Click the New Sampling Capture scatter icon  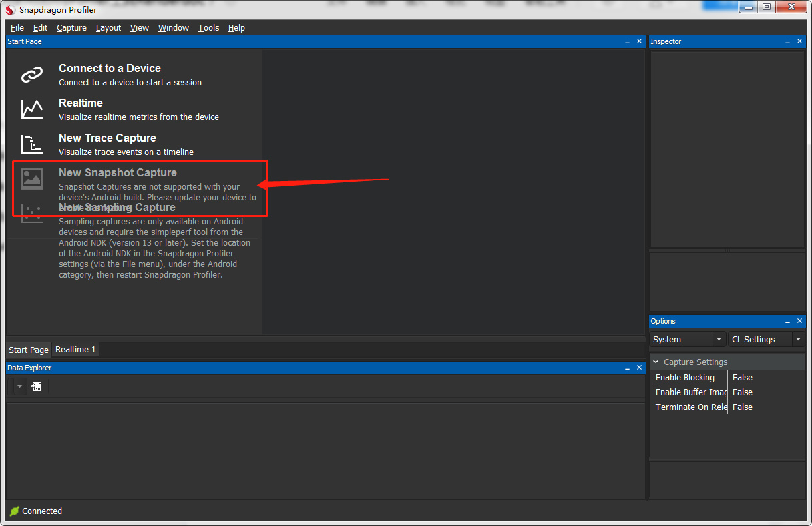(31, 213)
